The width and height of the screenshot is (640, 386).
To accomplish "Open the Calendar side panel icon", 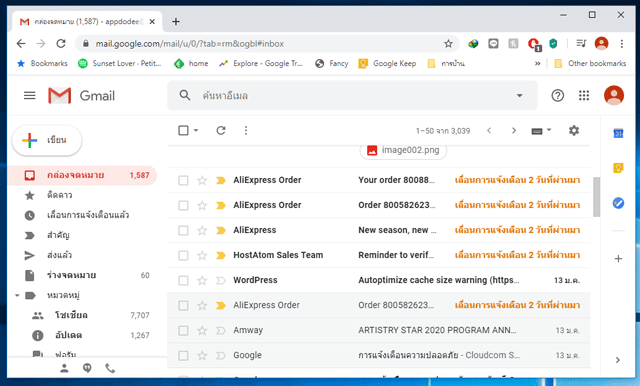I will point(618,133).
